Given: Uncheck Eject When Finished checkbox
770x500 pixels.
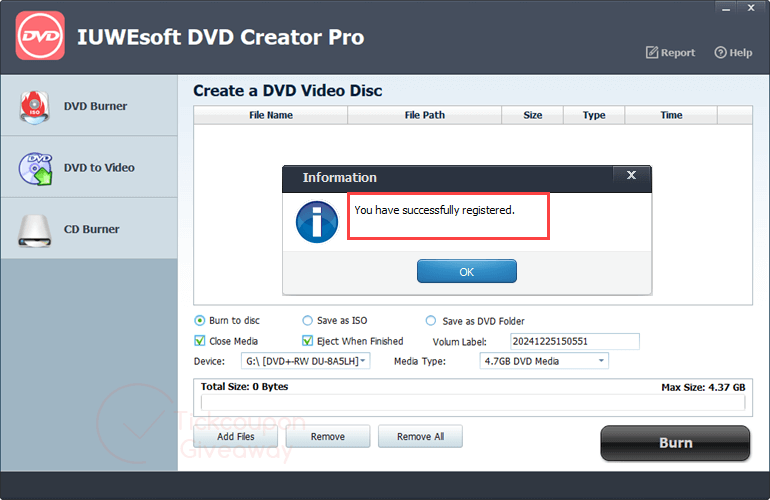Looking at the screenshot, I should (x=307, y=341).
